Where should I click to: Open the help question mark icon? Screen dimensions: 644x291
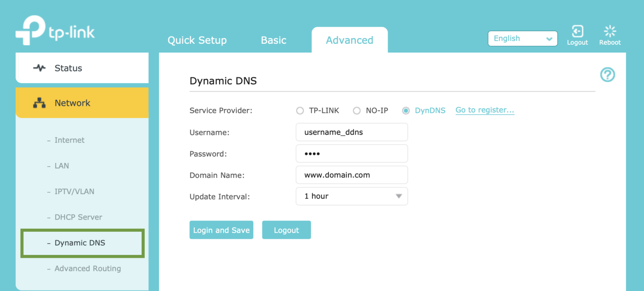(x=608, y=74)
